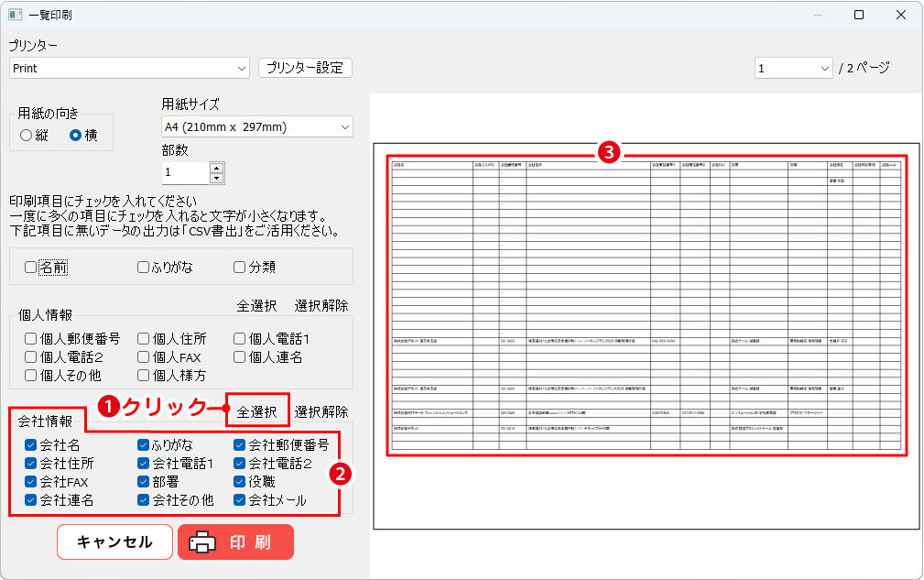Increase 部数 with the up arrow
This screenshot has height=580, width=924.
pyautogui.click(x=216, y=167)
